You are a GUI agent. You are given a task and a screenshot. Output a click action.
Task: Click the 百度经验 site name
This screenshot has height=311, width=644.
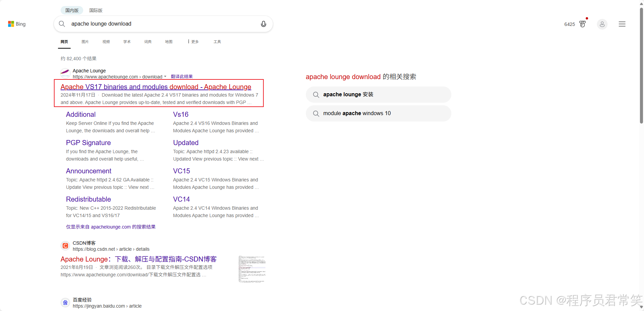tap(82, 300)
